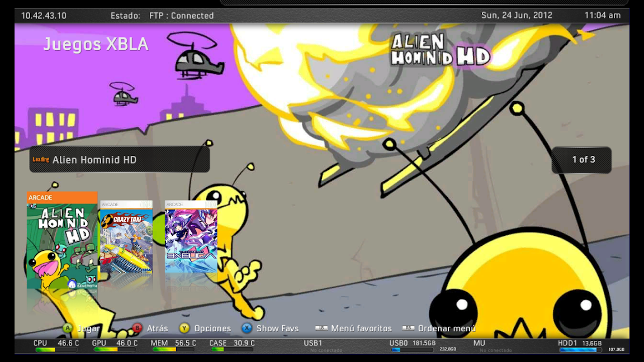Click Show Favs
The image size is (644, 362).
pos(277,328)
